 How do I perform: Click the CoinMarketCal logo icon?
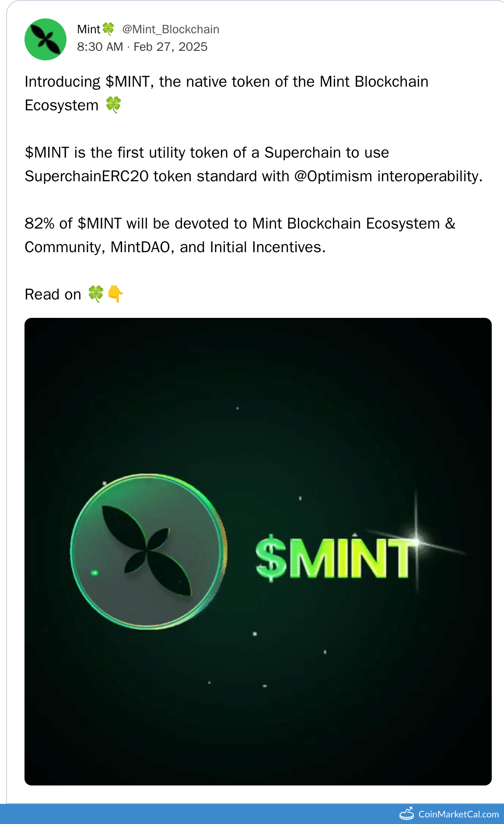pyautogui.click(x=407, y=813)
